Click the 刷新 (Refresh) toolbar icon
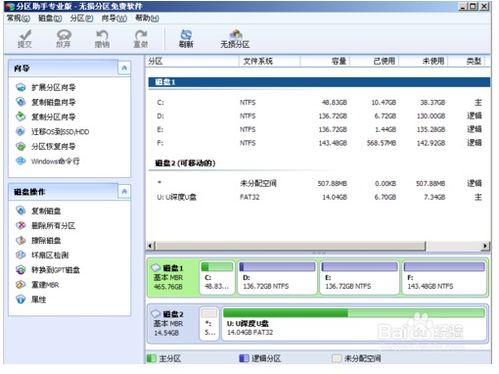 click(x=186, y=38)
